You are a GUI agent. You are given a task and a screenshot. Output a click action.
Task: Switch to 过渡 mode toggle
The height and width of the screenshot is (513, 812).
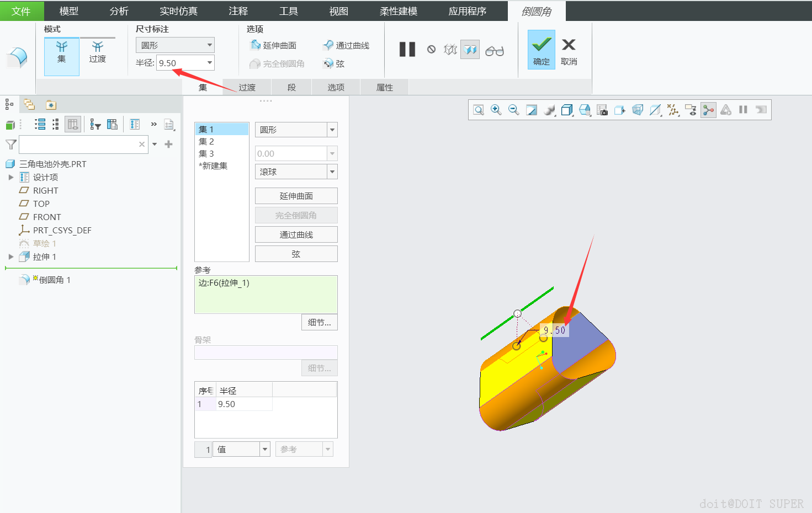point(98,52)
